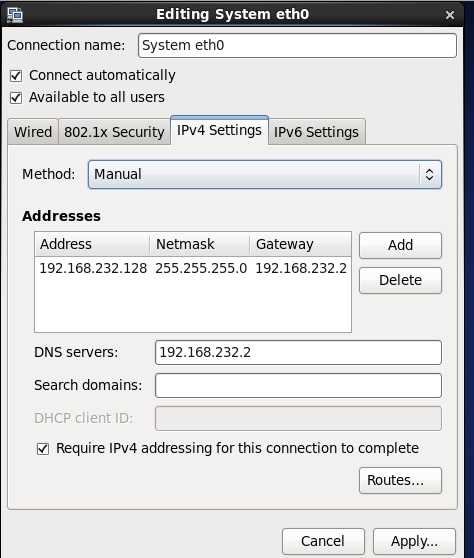Click the Add address button
474x558 pixels.
pos(400,245)
